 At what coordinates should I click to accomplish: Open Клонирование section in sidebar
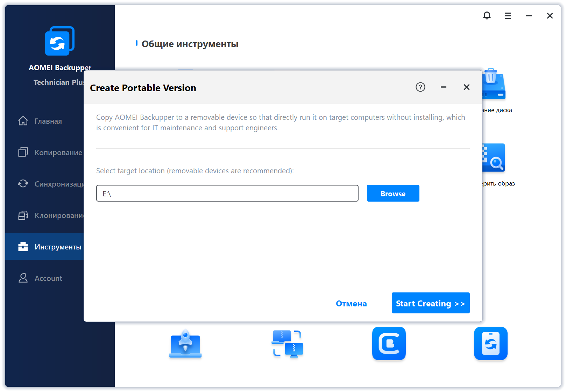(x=44, y=215)
